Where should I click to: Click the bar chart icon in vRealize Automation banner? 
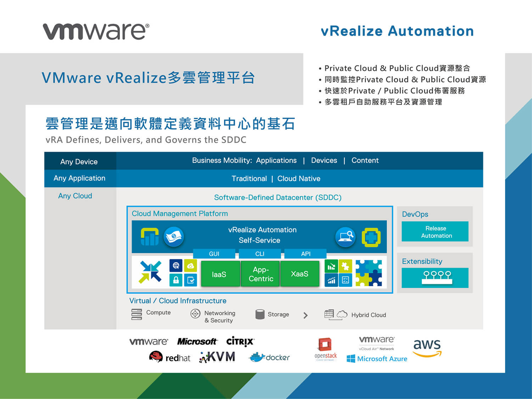150,236
